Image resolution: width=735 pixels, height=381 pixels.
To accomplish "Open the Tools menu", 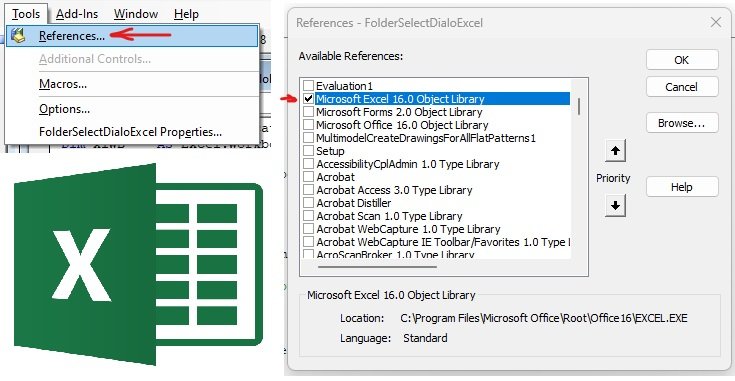I will click(26, 14).
